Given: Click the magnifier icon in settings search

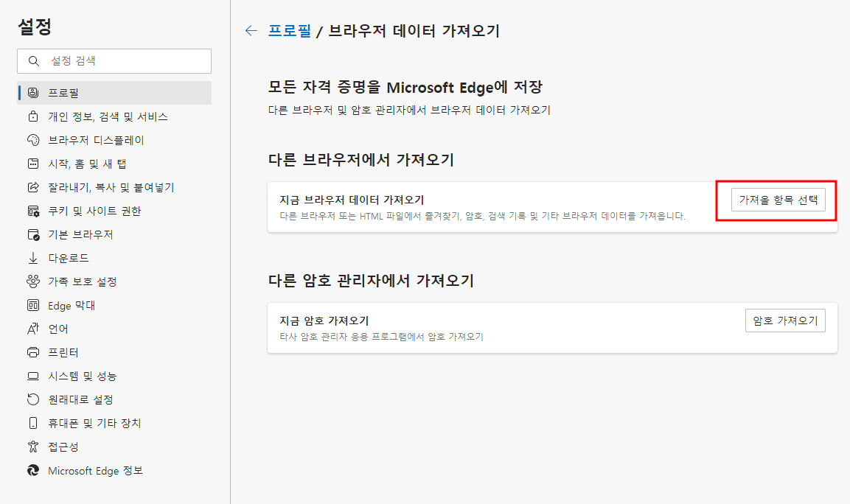Looking at the screenshot, I should 34,61.
